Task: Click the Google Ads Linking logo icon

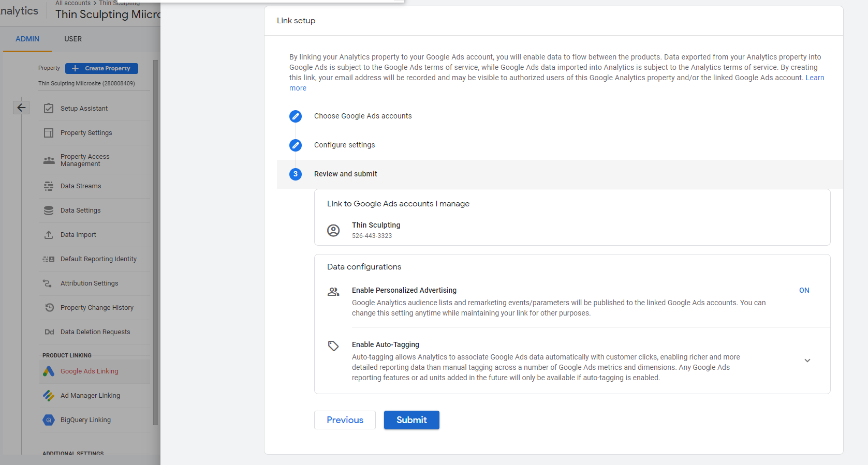Action: 49,371
